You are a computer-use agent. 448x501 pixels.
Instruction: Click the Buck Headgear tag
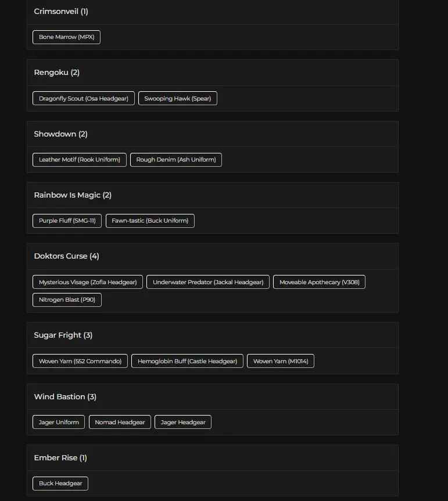click(60, 484)
